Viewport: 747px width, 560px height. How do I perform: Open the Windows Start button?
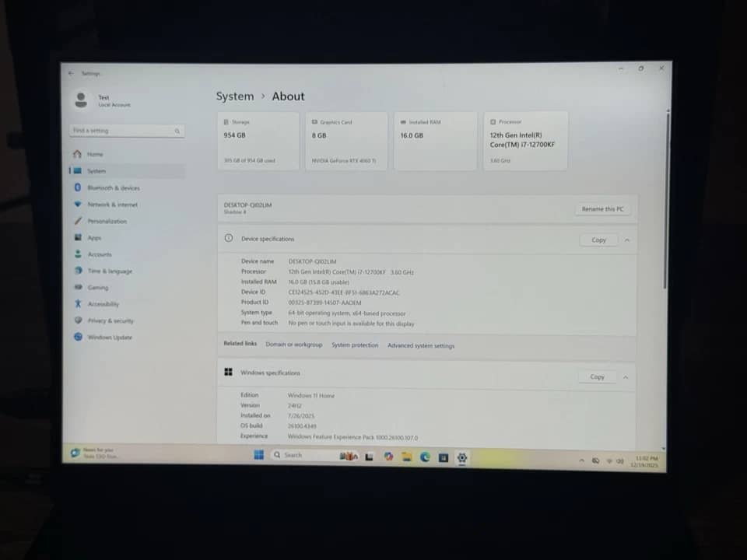point(258,455)
